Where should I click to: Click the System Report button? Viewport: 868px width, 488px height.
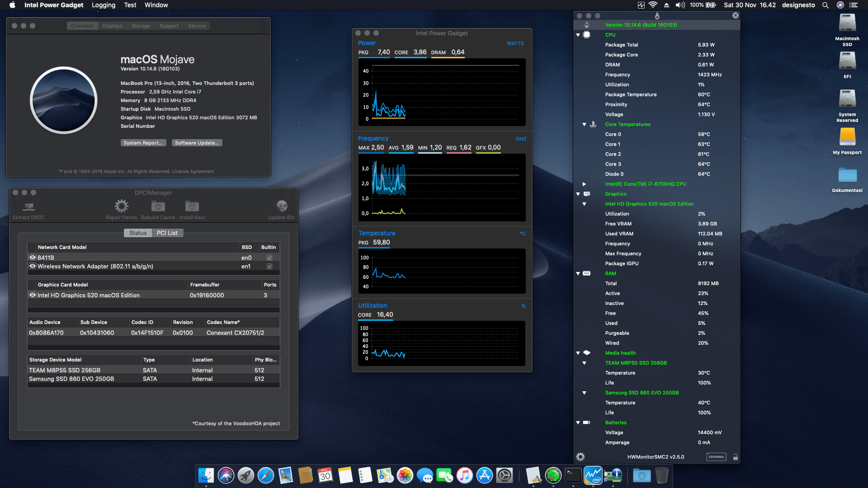point(143,142)
